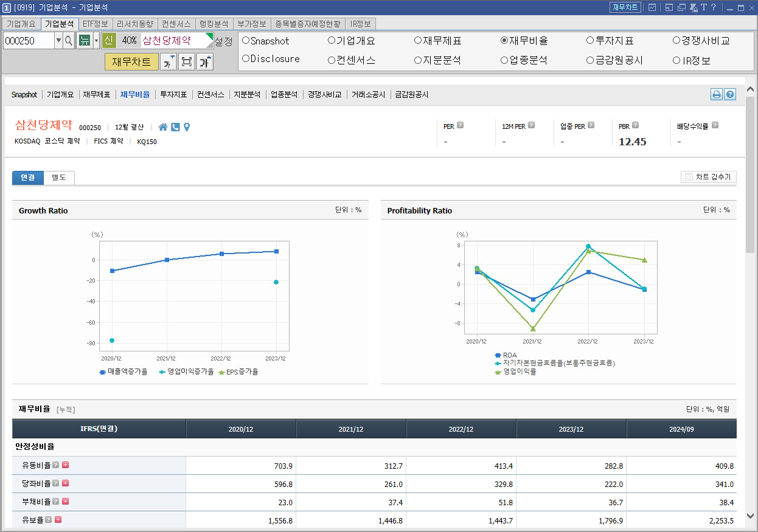This screenshot has height=532, width=758.
Task: Open company homepage via the house icon
Action: click(163, 127)
